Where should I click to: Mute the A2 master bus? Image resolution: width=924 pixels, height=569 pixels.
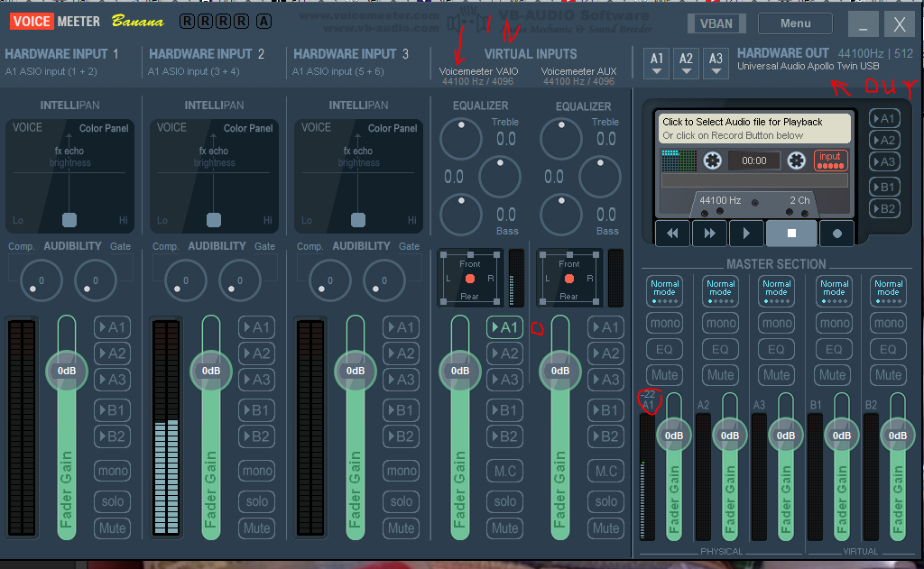(720, 375)
